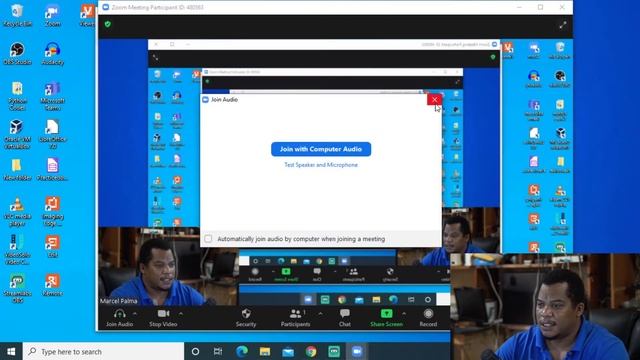The width and height of the screenshot is (640, 360).
Task: Enter full screen via Zoom corner arrows
Action: point(563,25)
